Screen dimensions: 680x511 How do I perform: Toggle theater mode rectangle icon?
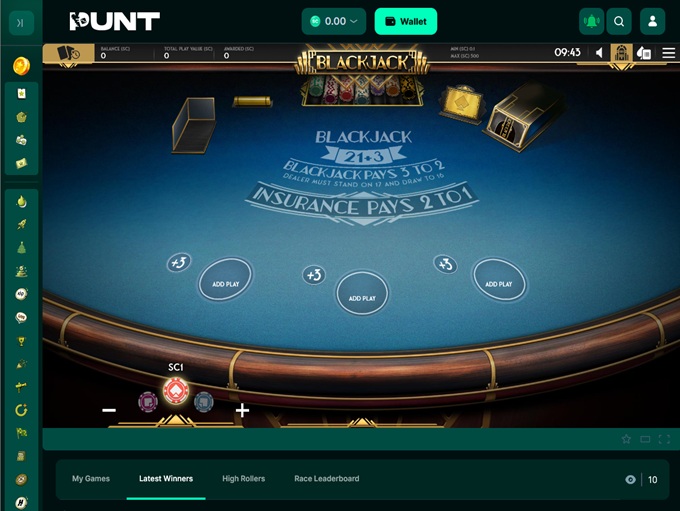(645, 439)
